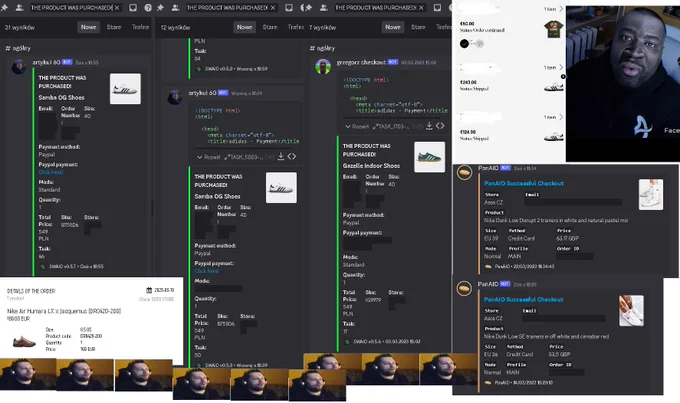Image resolution: width=680 pixels, height=403 pixels.
Task: Select Trafne tab in the 31 wyników panel
Action: pyautogui.click(x=140, y=27)
